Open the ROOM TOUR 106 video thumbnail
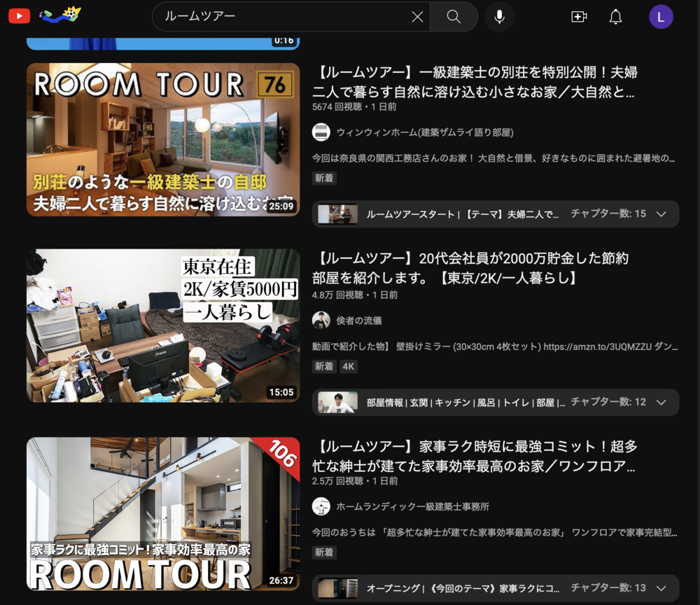This screenshot has width=700, height=605. (163, 514)
